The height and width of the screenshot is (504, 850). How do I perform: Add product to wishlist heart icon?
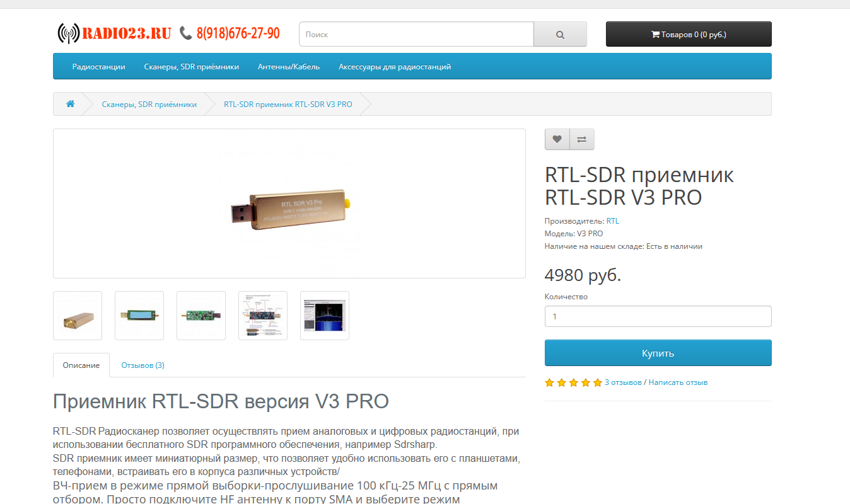(x=557, y=139)
